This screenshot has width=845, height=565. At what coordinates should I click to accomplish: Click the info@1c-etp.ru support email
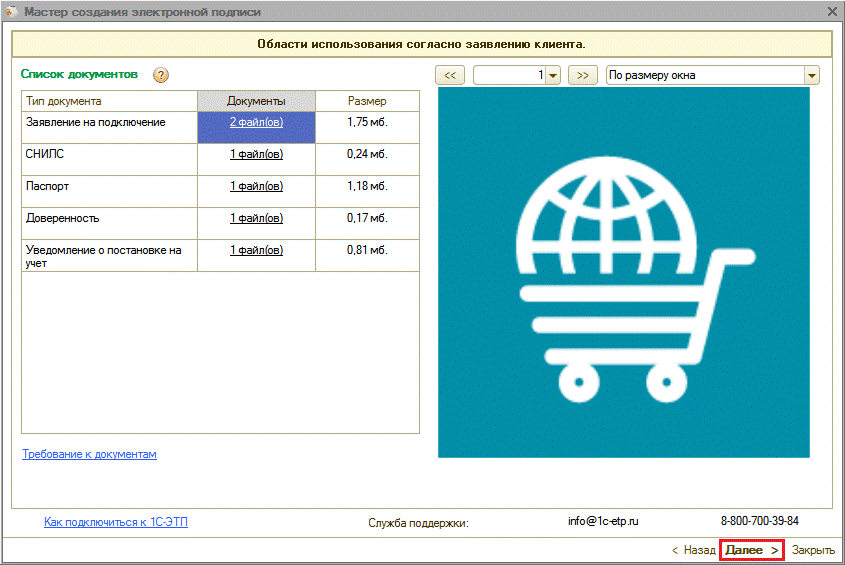point(603,521)
